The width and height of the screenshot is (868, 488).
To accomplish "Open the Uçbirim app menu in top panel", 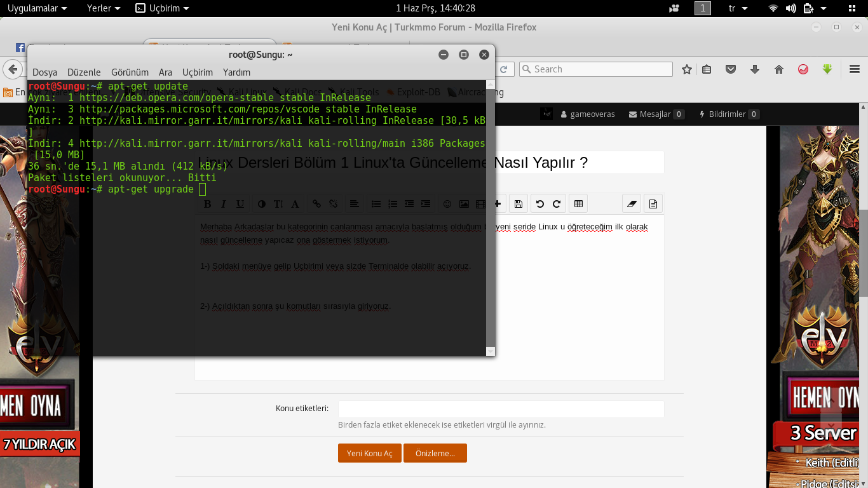I will (163, 8).
